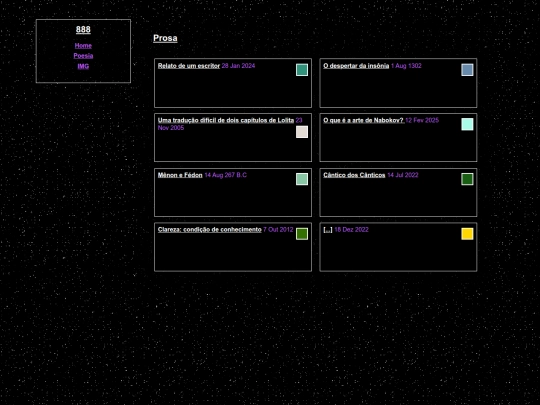Click the Prosa heading link
The width and height of the screenshot is (540, 405).
(165, 38)
